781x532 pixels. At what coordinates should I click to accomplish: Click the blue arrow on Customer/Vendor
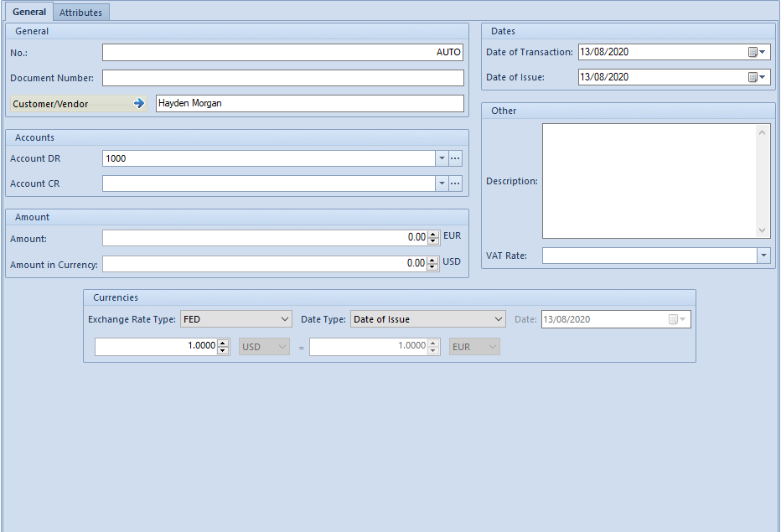[138, 103]
